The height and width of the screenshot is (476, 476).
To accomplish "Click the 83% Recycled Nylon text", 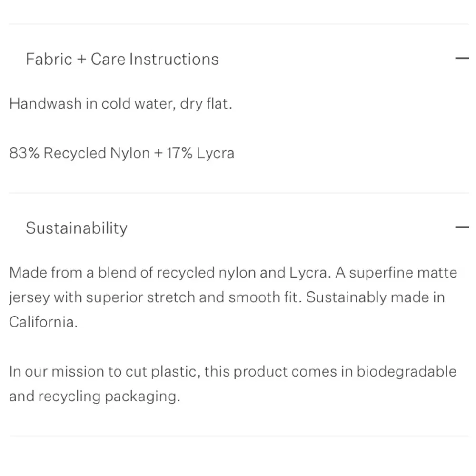I will 79,153.
